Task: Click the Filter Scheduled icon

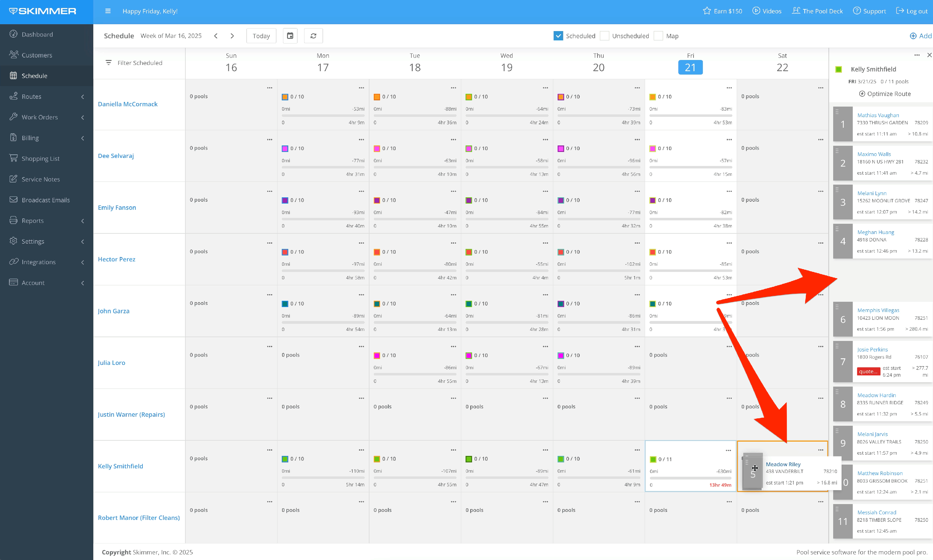Action: click(108, 63)
